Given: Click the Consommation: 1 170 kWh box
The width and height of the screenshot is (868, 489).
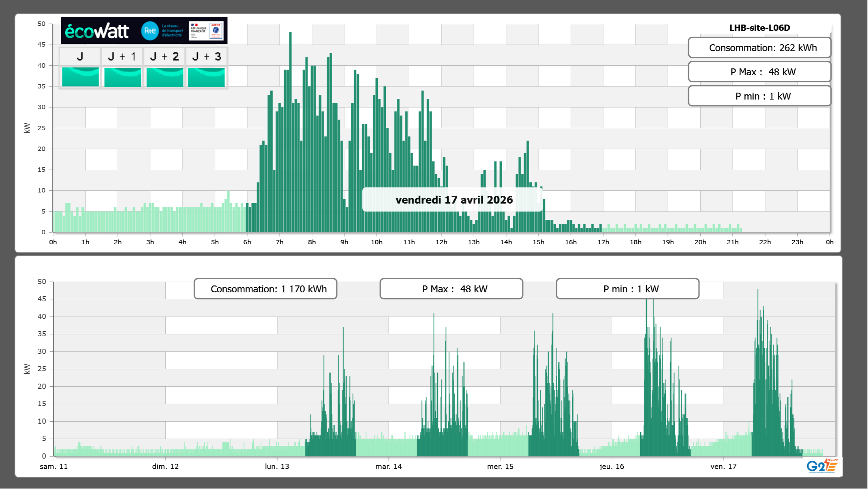Looking at the screenshot, I should tap(265, 289).
